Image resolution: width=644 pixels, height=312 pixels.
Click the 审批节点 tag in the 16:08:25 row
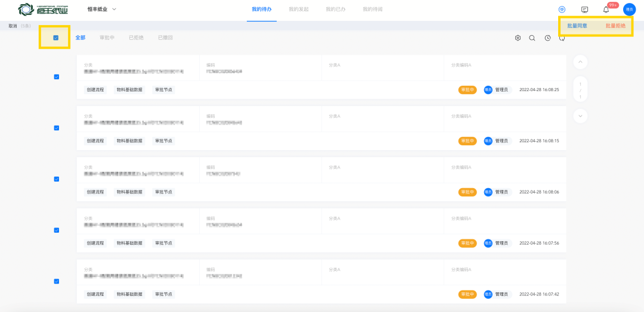(163, 90)
